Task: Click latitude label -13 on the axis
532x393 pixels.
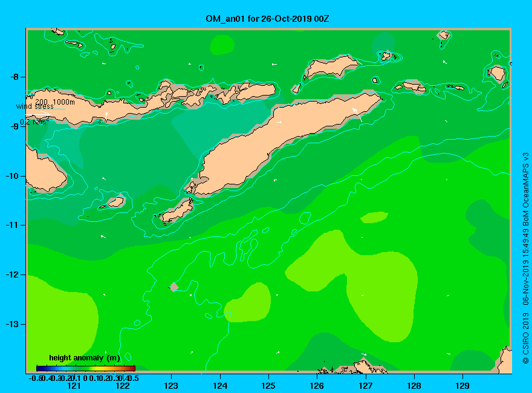Action: (x=12, y=324)
